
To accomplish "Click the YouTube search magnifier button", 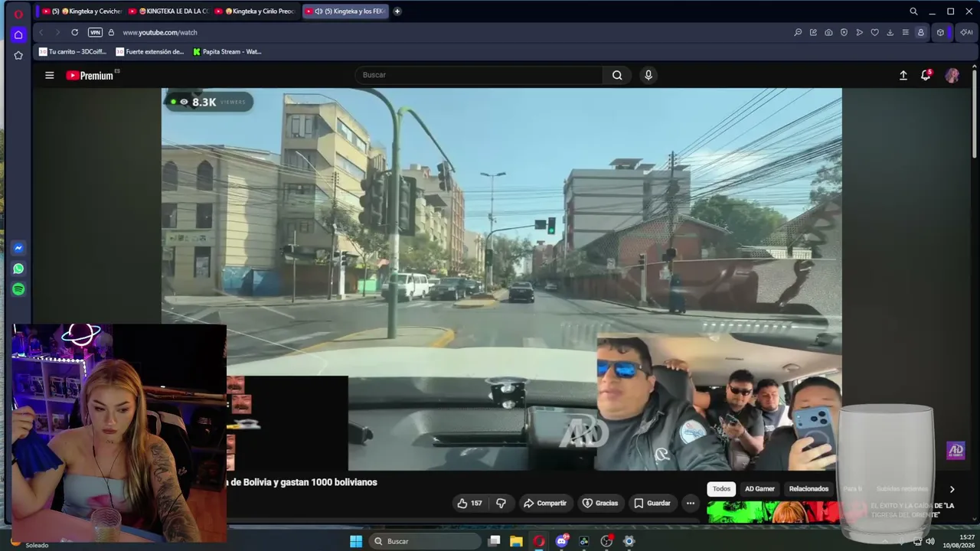I will (617, 75).
